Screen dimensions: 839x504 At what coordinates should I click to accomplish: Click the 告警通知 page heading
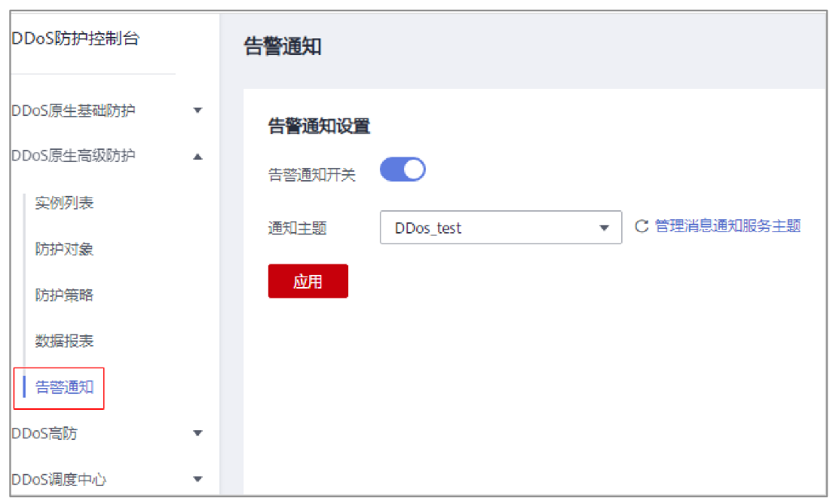283,47
